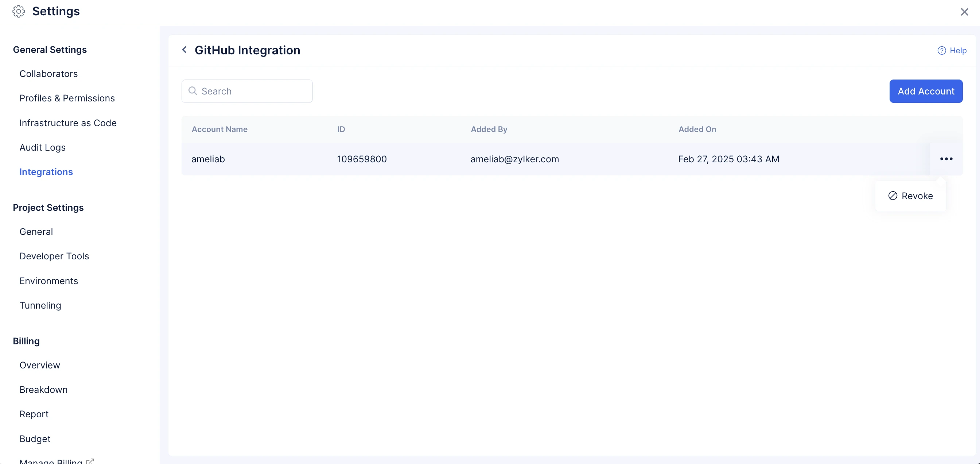Click the Account Name column header
980x464 pixels.
(x=219, y=129)
